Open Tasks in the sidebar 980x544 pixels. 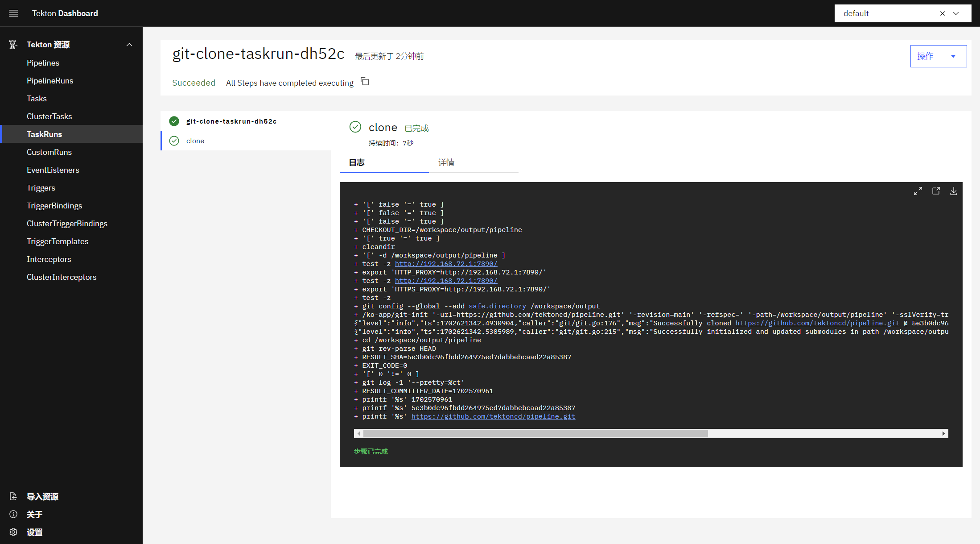[71, 99]
